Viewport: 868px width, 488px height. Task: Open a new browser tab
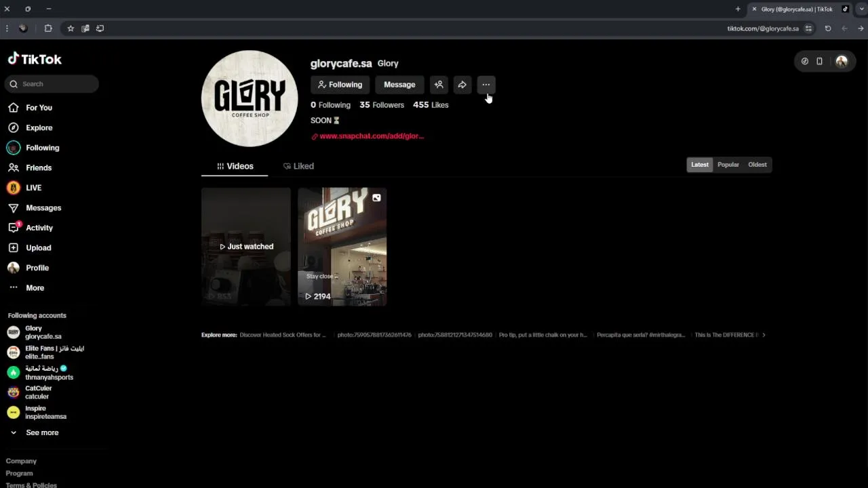click(738, 9)
